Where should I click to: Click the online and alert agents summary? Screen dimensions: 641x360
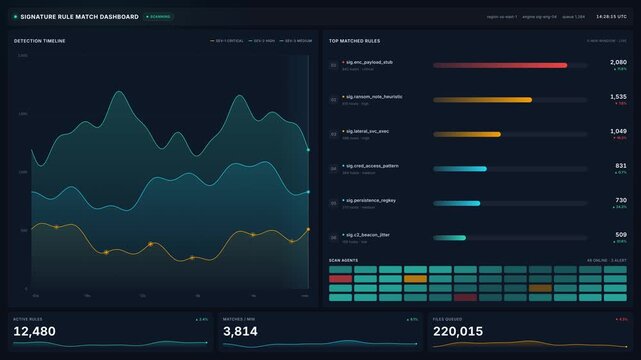point(607,260)
